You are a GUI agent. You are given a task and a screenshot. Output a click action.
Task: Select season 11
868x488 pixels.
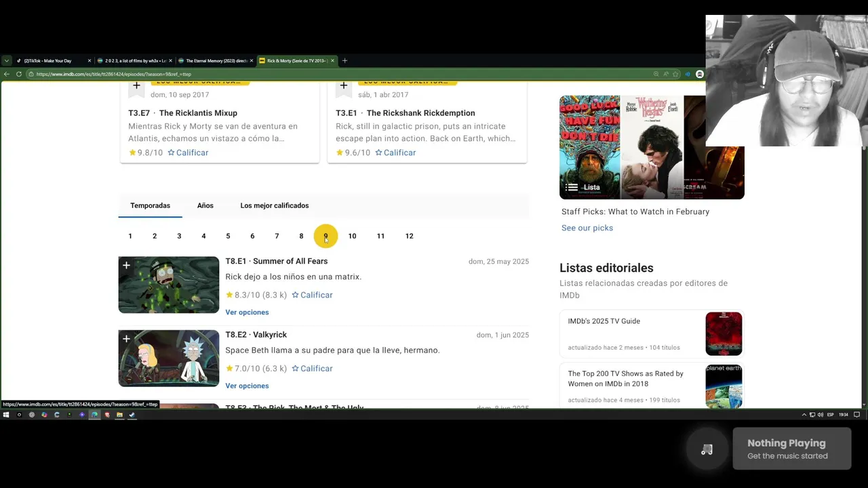click(380, 236)
